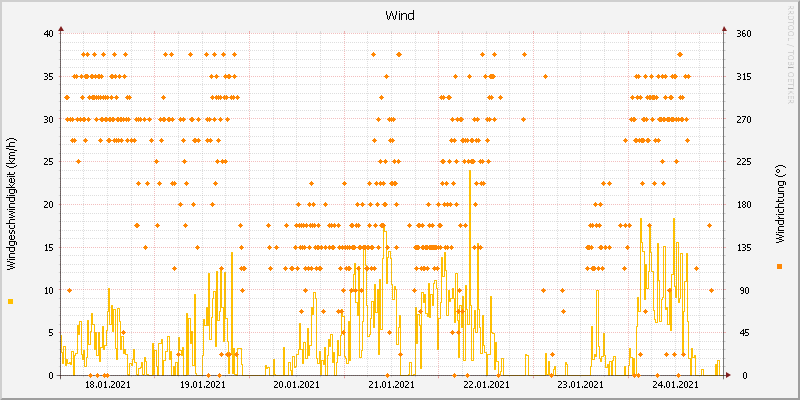
Task: Click the 23.01.2021 date label
Action: [x=581, y=385]
